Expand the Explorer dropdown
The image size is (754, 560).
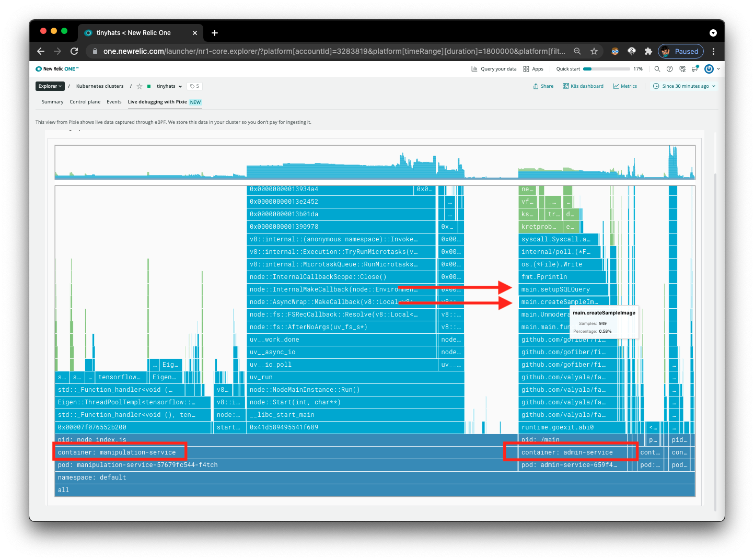(x=50, y=86)
